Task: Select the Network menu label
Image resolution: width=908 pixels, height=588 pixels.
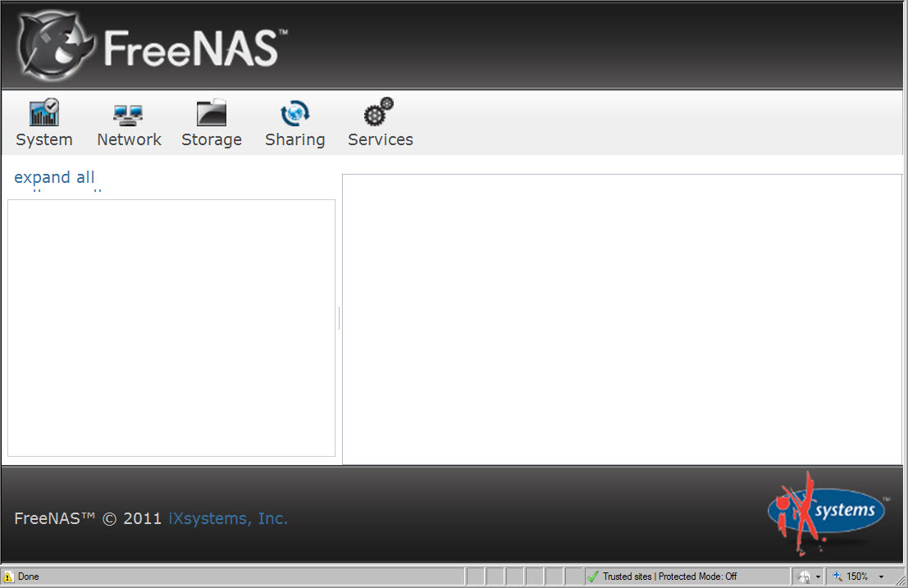Action: [x=129, y=139]
